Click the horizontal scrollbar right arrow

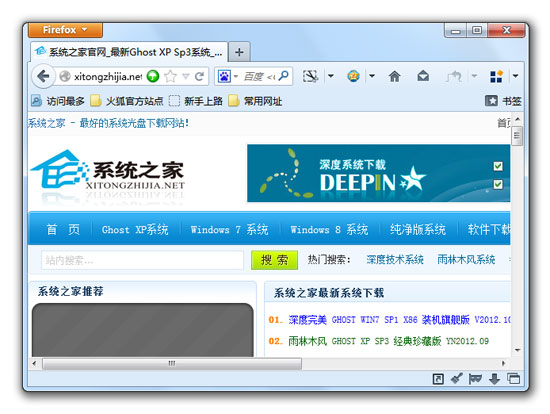tap(504, 363)
